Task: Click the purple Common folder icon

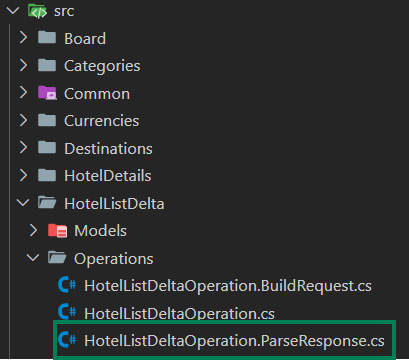Action: (x=47, y=93)
